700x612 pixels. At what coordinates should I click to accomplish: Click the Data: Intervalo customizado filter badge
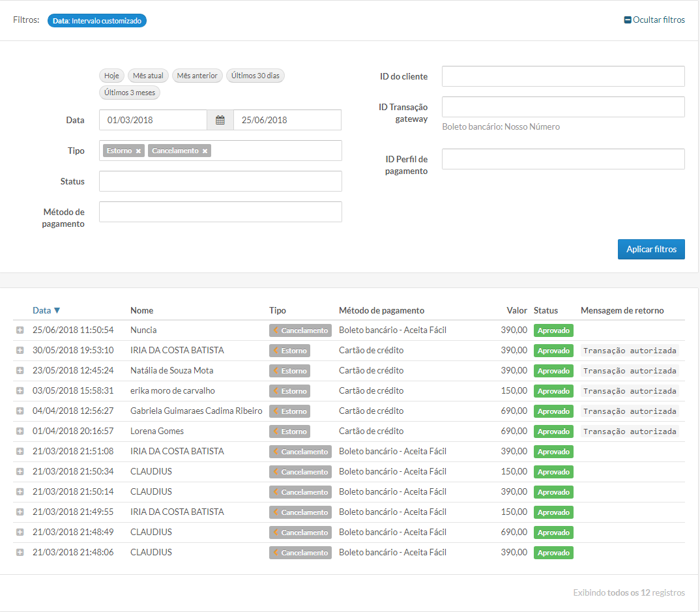pos(97,21)
